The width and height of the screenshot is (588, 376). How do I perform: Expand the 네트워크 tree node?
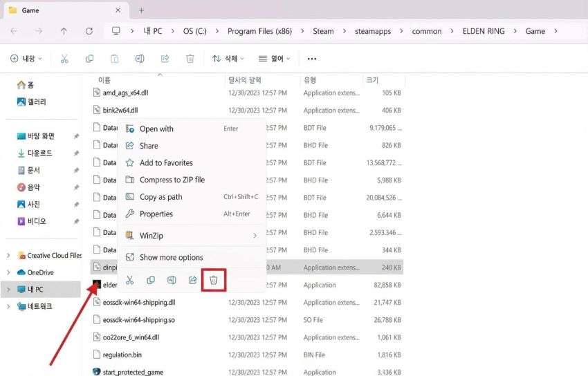(8, 307)
